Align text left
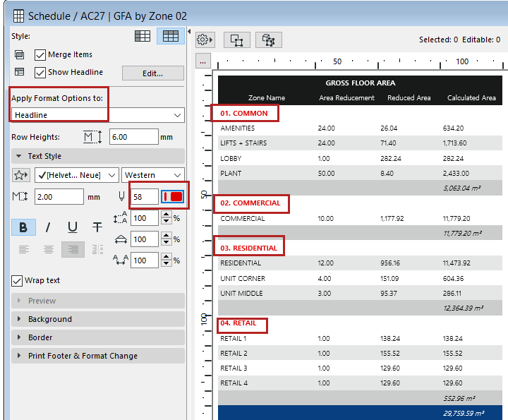The image size is (508, 420). pyautogui.click(x=24, y=249)
